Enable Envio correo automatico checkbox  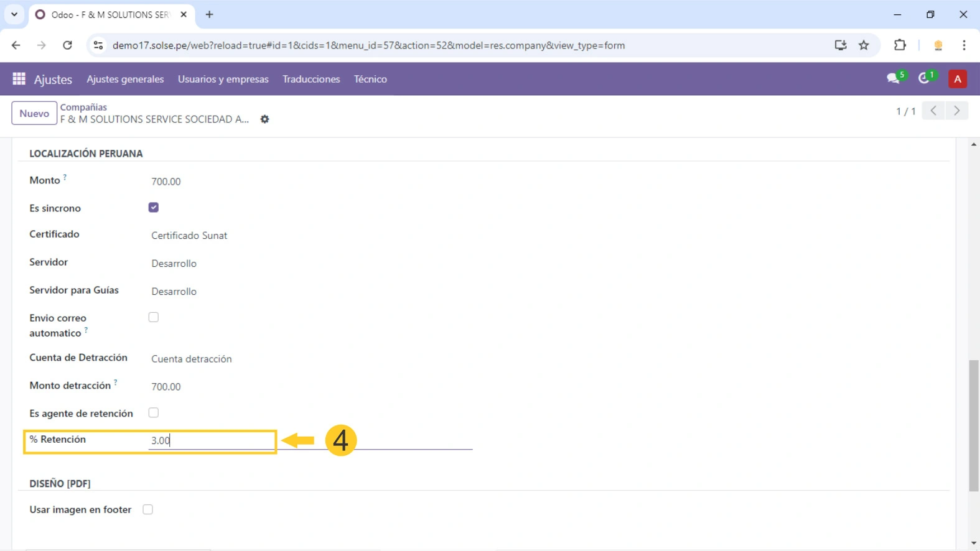pos(154,317)
